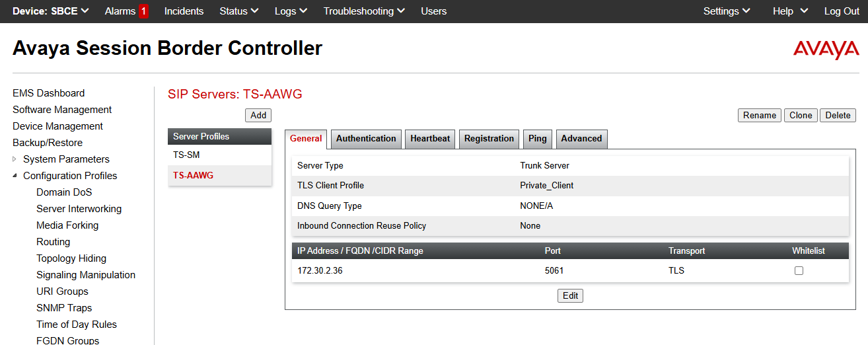Go to the Incidents page

click(184, 11)
